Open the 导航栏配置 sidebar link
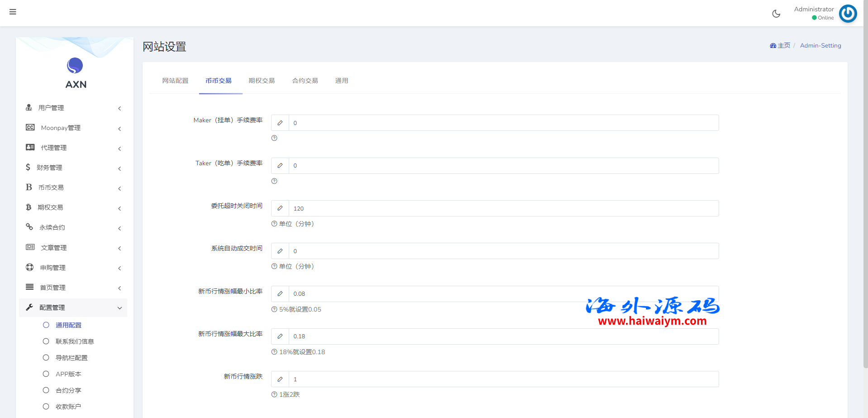Image resolution: width=868 pixels, height=418 pixels. (x=72, y=358)
